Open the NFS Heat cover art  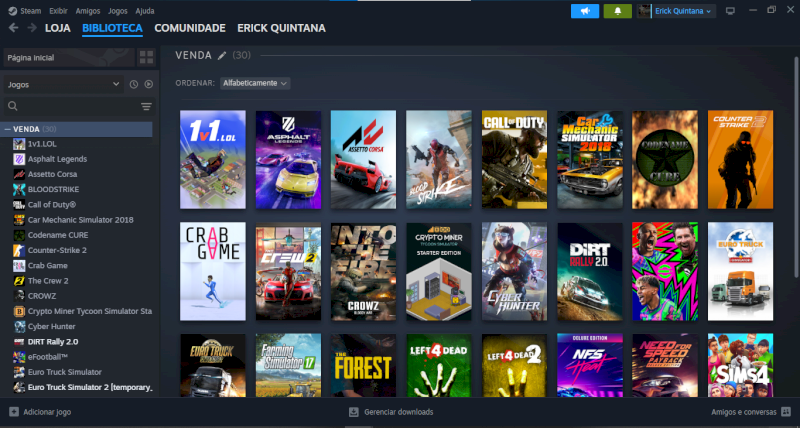(x=590, y=365)
